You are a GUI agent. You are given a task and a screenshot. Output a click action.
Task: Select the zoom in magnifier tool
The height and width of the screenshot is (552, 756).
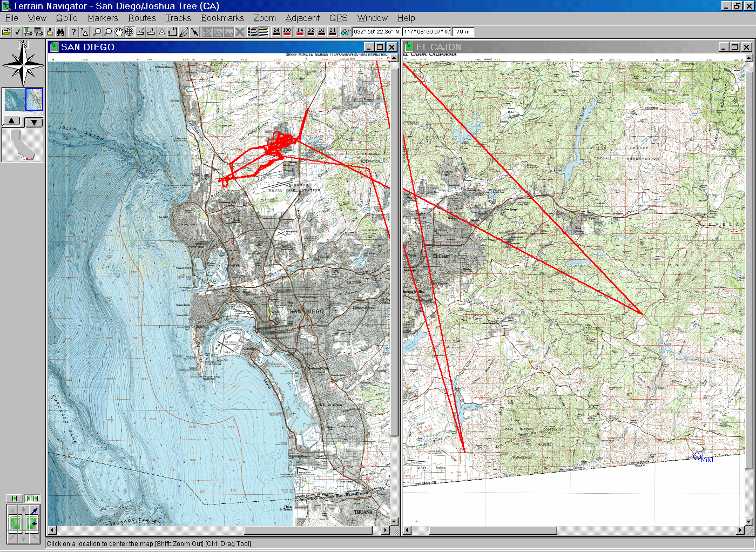point(97,32)
